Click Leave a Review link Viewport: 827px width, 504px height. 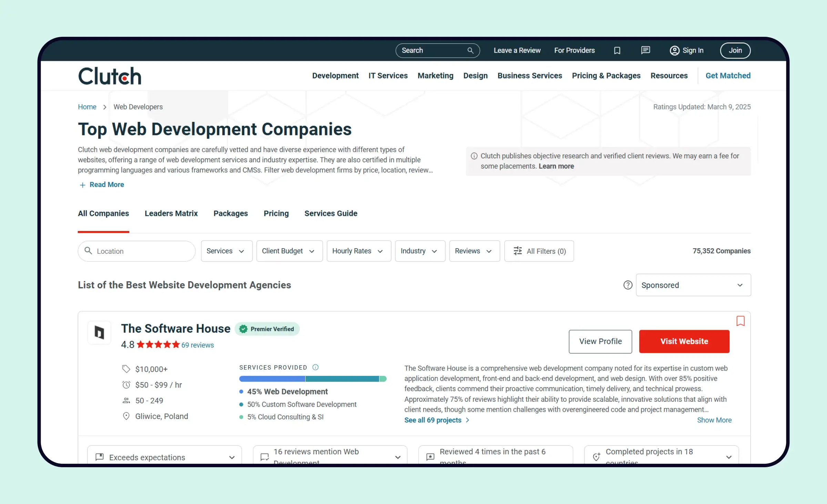(x=517, y=51)
